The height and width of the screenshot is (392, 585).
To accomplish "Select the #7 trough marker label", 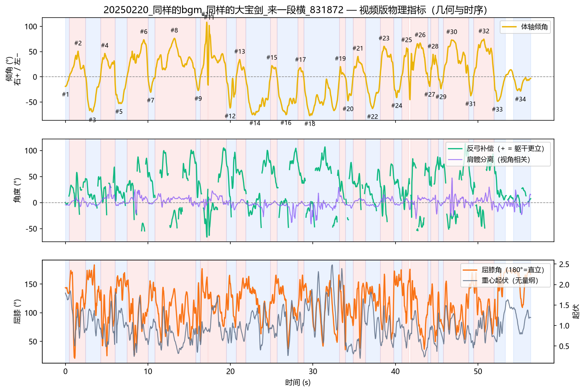I will click(x=151, y=100).
